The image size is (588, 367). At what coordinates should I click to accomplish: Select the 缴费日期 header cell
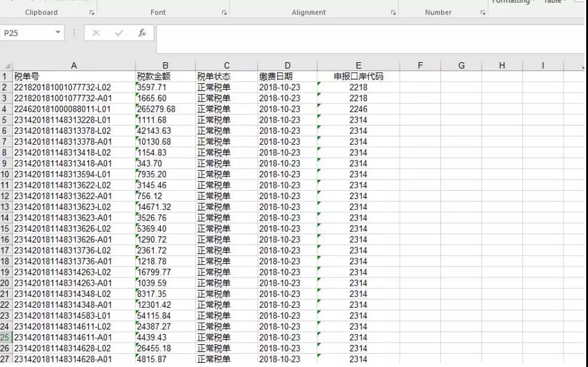click(287, 75)
